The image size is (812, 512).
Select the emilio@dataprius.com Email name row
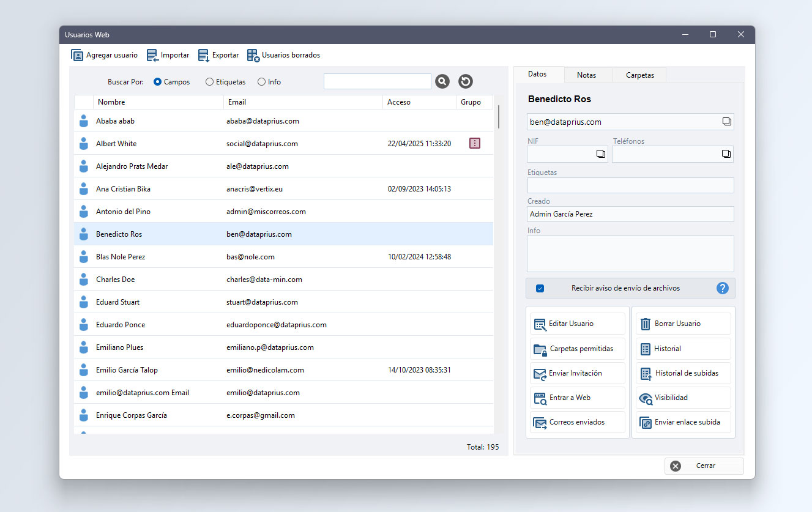(283, 393)
